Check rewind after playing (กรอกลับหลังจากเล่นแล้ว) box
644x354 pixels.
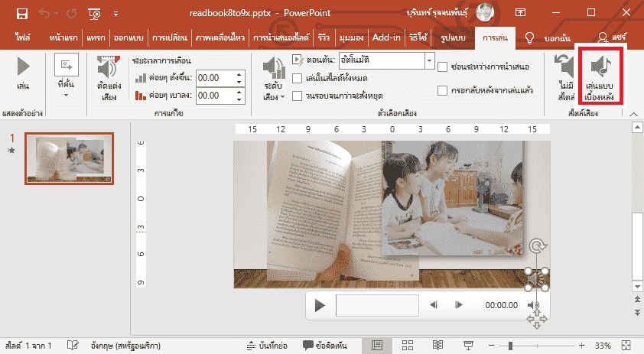click(443, 91)
